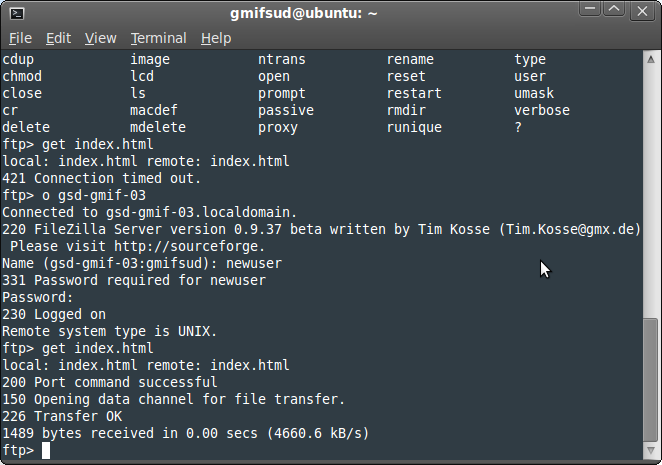Open the View menu
This screenshot has height=465, width=662.
[x=100, y=38]
